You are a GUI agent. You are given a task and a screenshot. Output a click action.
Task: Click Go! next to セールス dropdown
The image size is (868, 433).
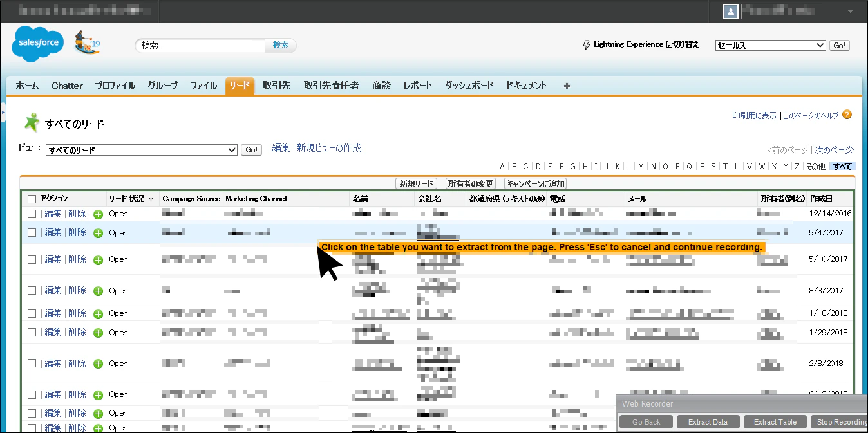point(839,46)
